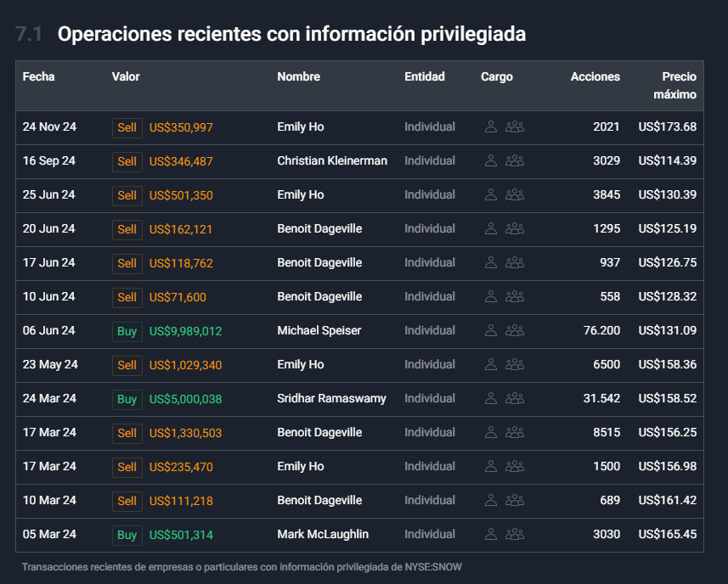Click the Buy tag for US$9,989,012

pos(127,331)
